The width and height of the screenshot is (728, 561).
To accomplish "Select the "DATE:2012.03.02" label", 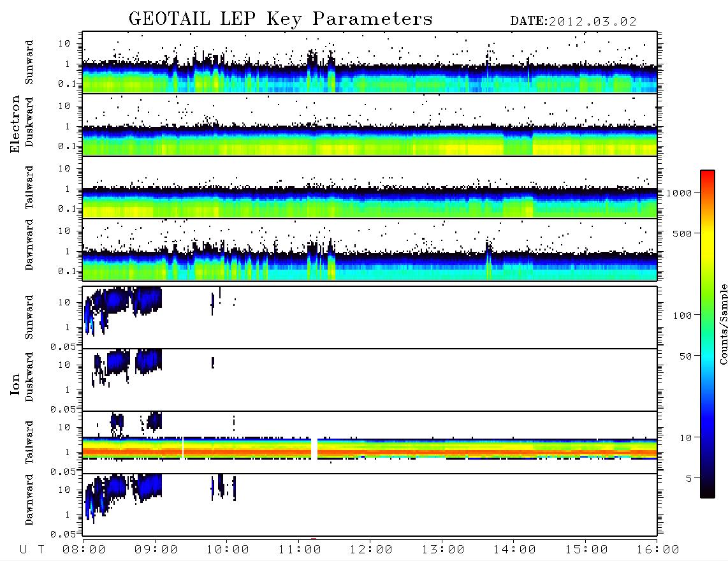I will coord(573,22).
